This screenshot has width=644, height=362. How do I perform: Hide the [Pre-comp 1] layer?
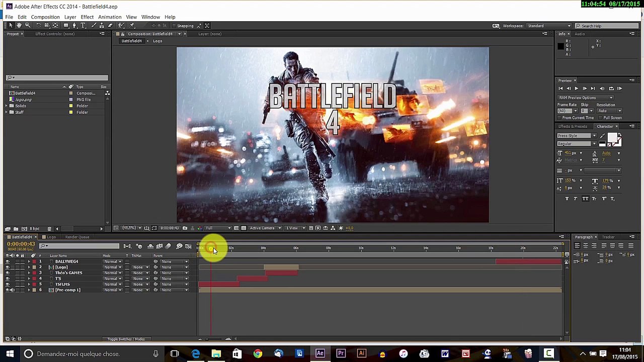point(8,290)
